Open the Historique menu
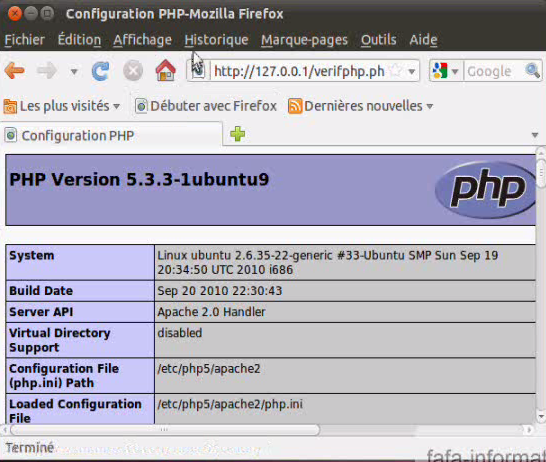This screenshot has width=546, height=462. [x=216, y=40]
